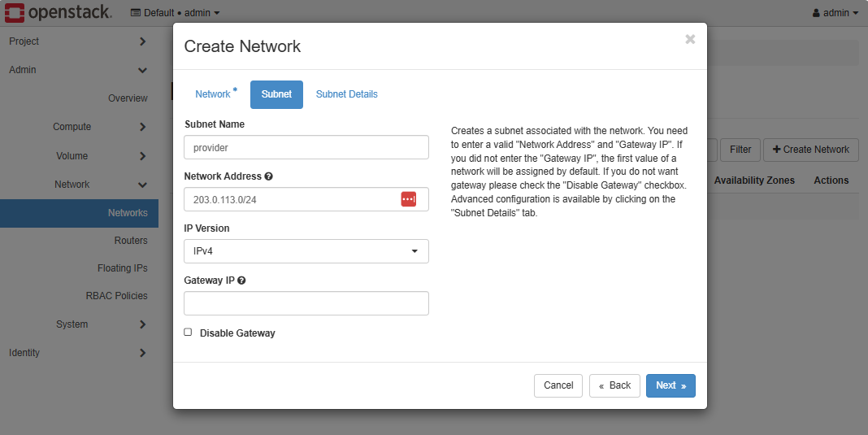Switch to the Subnet Details tab
Screen dimensions: 868x435
coord(346,94)
